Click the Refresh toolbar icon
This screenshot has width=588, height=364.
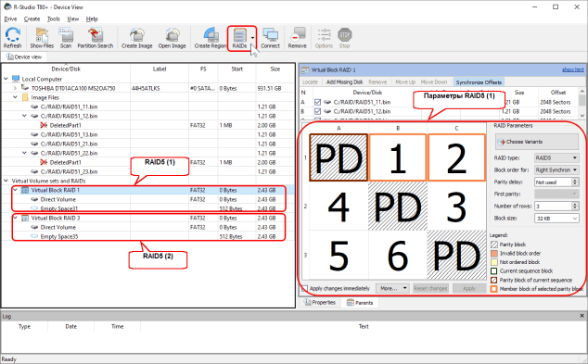[12, 38]
